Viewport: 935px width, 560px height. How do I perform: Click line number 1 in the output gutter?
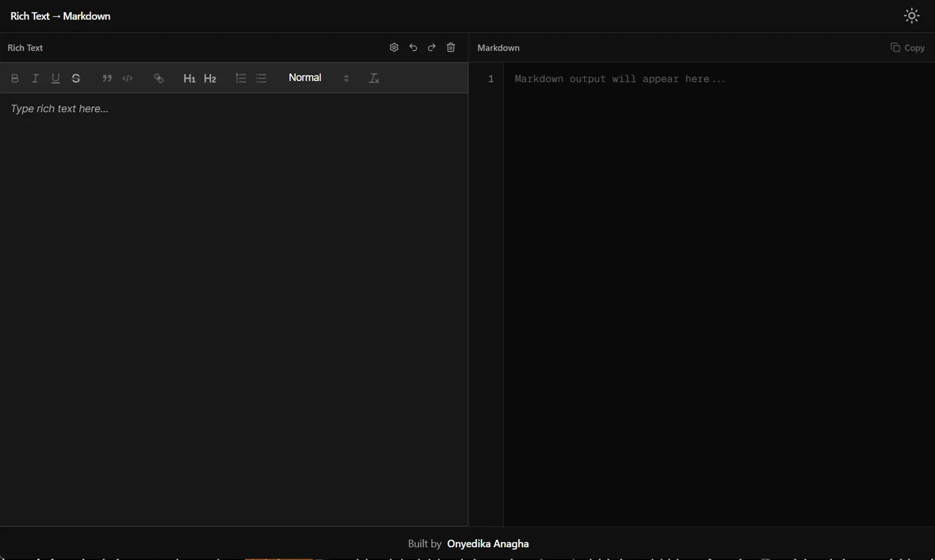point(491,79)
